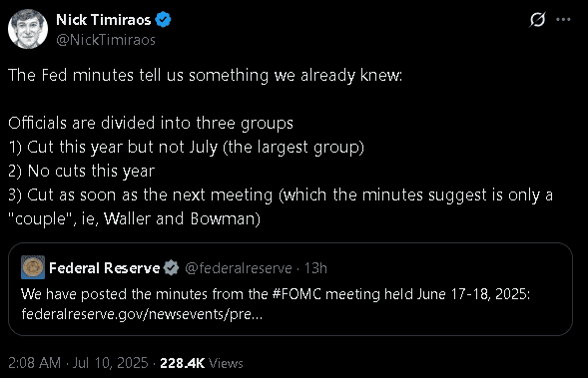
Task: Open the @federalreserve handle
Action: [x=239, y=268]
